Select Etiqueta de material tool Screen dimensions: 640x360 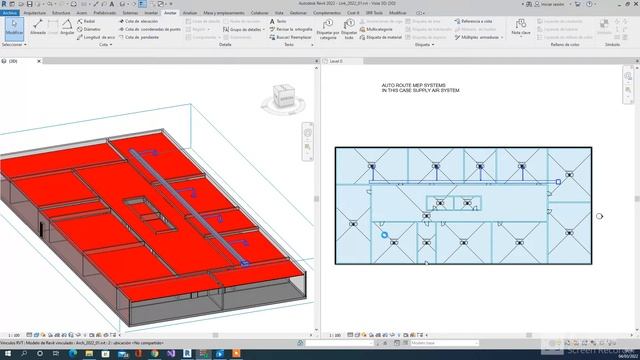point(381,37)
